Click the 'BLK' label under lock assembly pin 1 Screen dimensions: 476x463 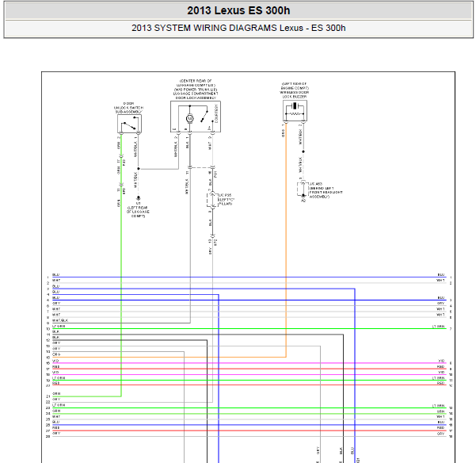tap(187, 144)
